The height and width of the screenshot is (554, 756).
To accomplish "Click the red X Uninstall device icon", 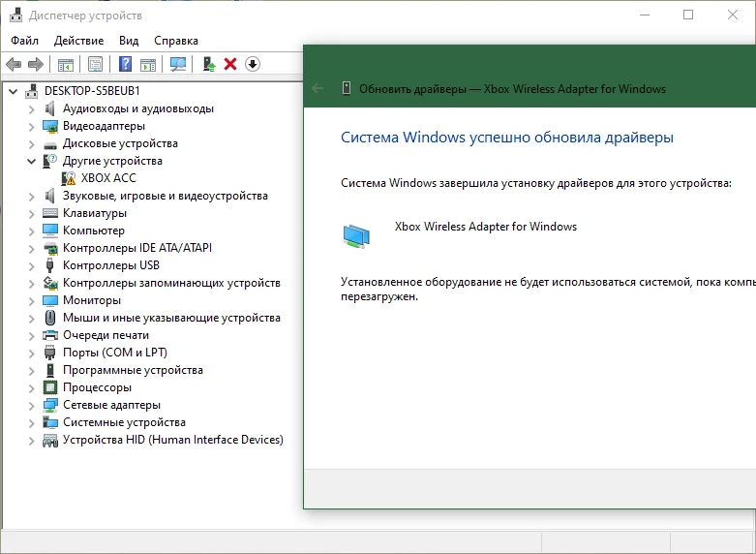I will pyautogui.click(x=230, y=64).
